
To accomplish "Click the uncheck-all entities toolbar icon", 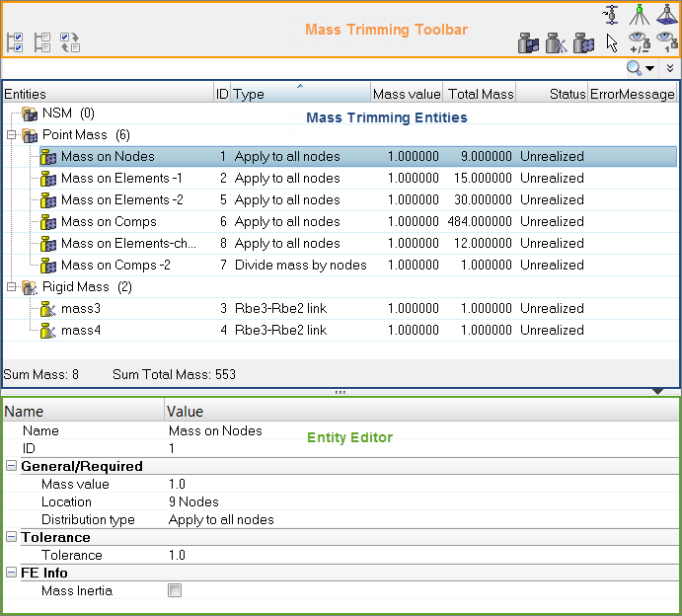I will pyautogui.click(x=42, y=42).
